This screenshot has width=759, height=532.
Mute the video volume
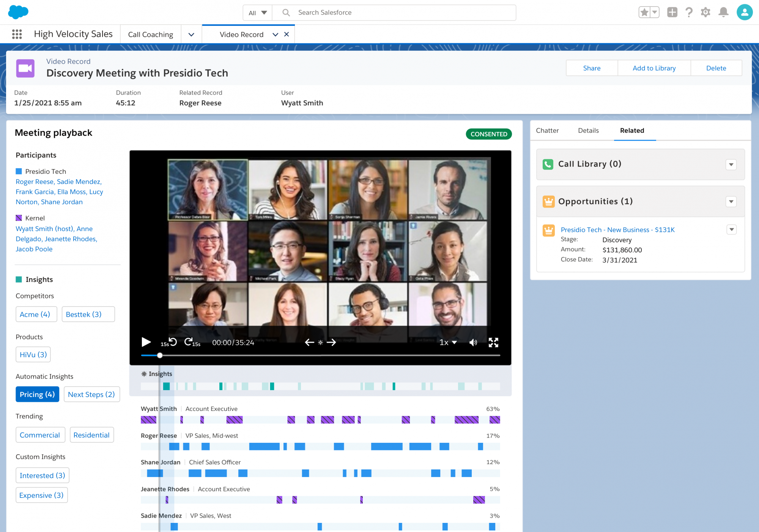473,343
